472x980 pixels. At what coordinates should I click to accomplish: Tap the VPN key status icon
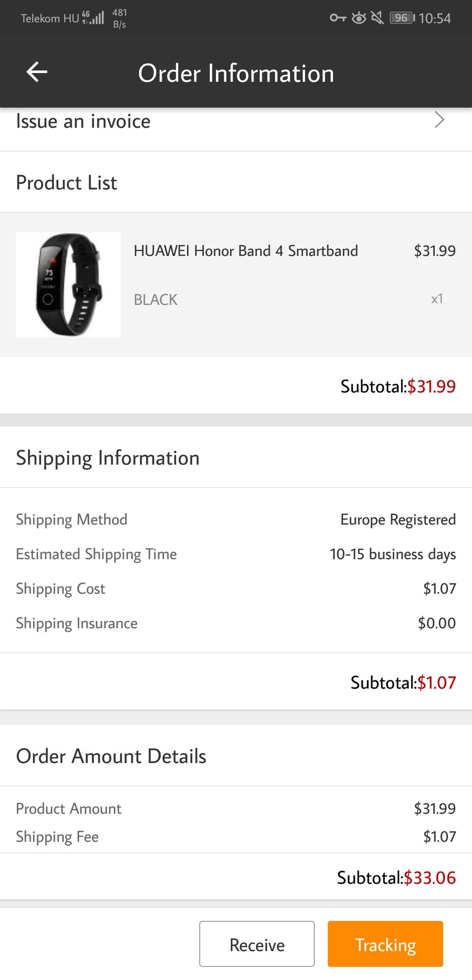click(x=338, y=18)
